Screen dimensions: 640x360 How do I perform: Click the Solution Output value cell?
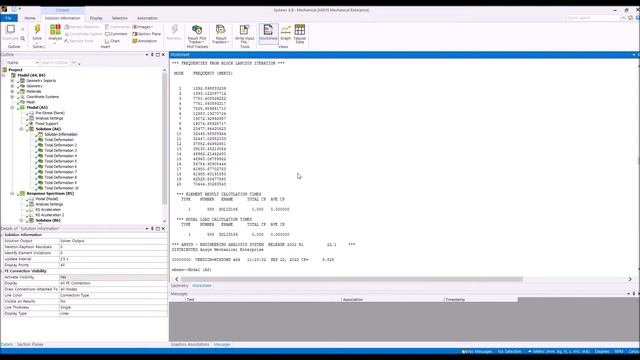(113, 241)
